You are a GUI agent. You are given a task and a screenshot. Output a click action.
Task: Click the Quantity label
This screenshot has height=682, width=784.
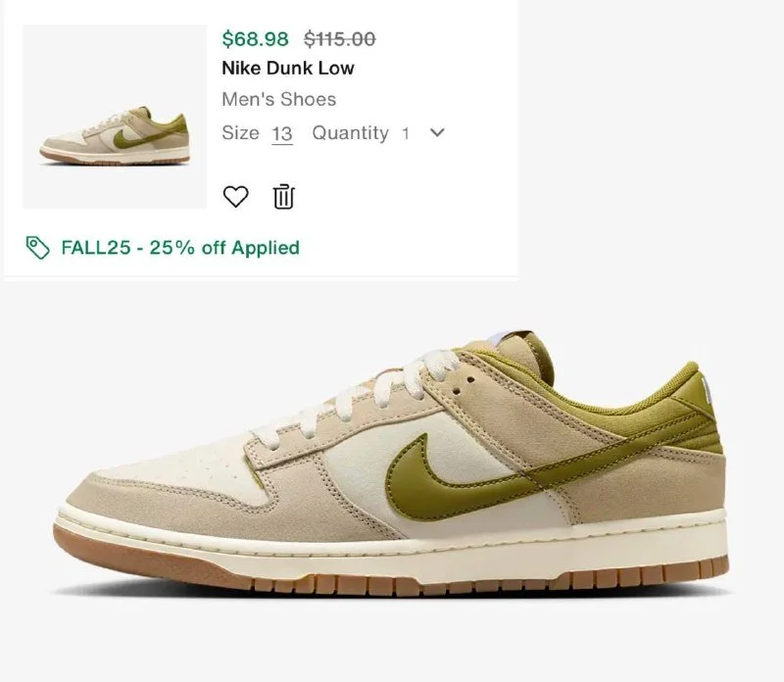[350, 133]
